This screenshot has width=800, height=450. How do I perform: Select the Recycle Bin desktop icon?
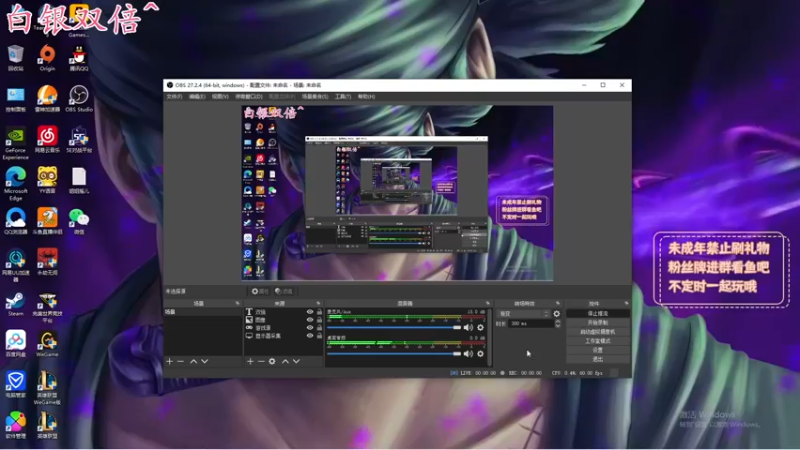[x=15, y=58]
